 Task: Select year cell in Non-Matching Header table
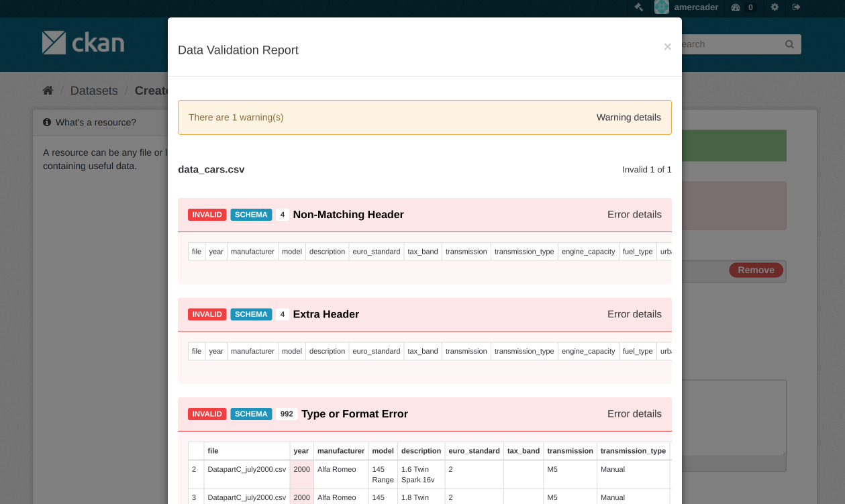click(216, 252)
